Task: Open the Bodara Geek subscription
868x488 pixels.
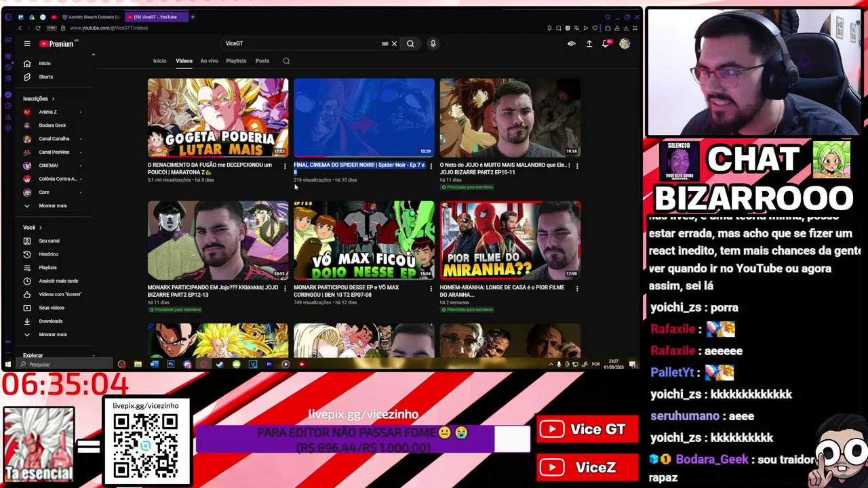Action: coord(52,125)
